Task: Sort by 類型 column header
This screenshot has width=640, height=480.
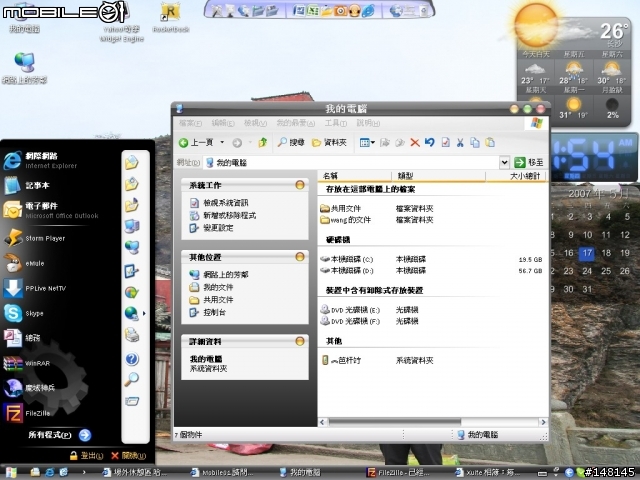Action: tap(438, 176)
